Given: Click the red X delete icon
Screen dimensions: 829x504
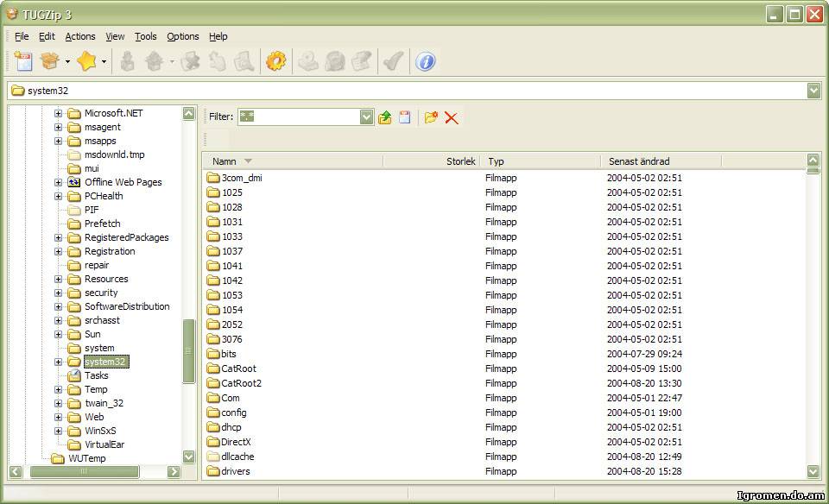Looking at the screenshot, I should [452, 117].
